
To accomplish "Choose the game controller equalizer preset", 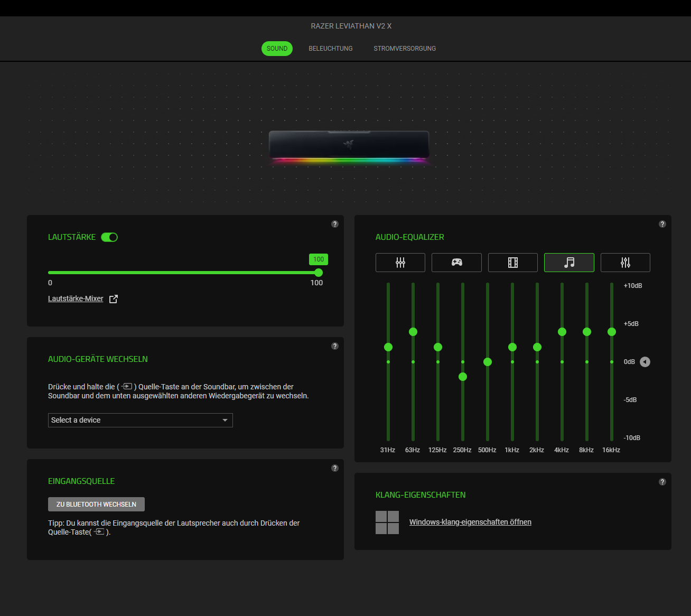I will click(456, 263).
